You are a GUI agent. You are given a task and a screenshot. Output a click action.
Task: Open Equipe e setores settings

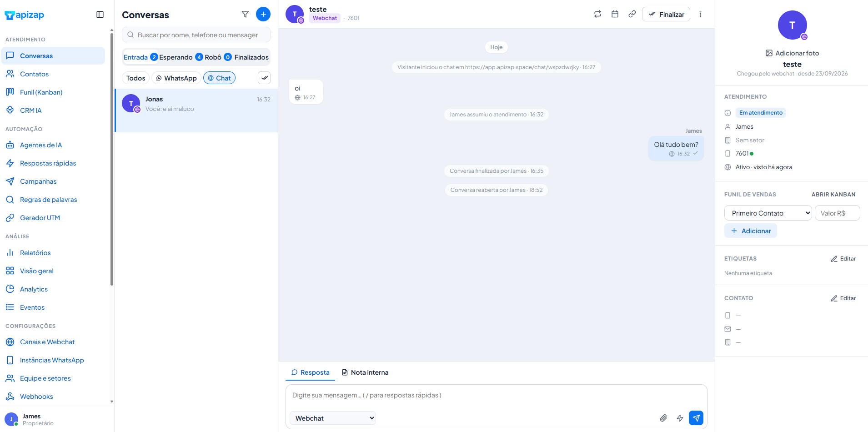[53, 378]
